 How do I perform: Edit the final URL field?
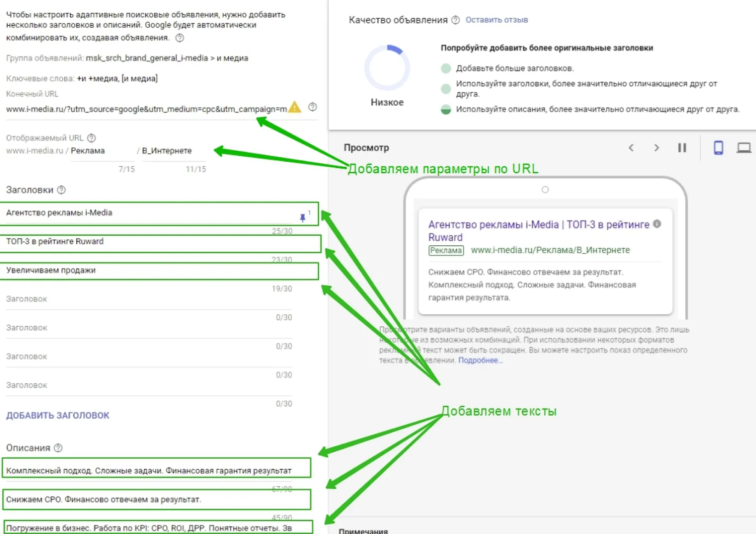[146, 109]
